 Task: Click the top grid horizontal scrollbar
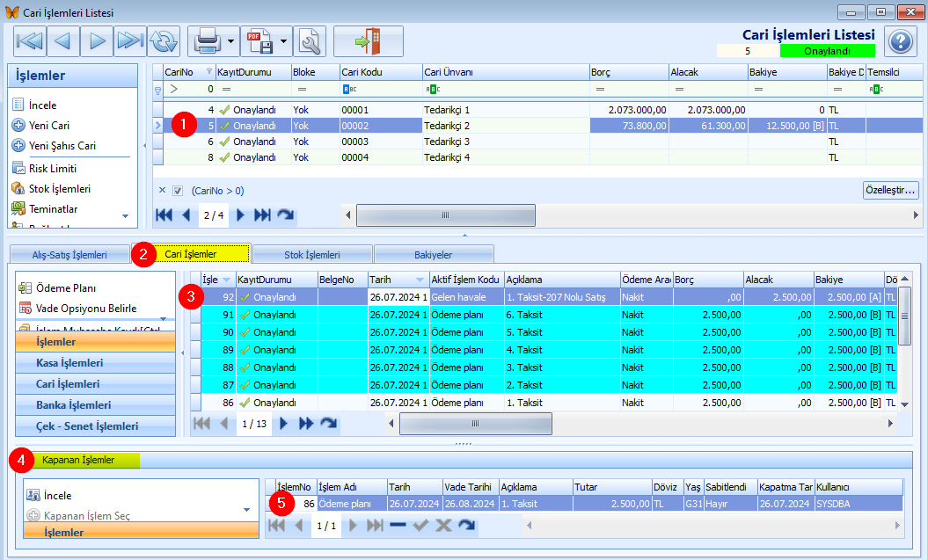446,215
